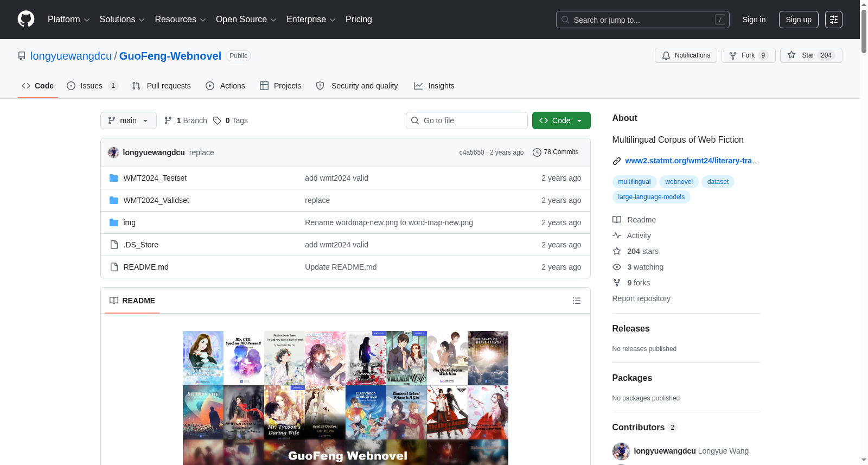Image resolution: width=868 pixels, height=465 pixels.
Task: Open the Insights tab
Action: [x=434, y=86]
